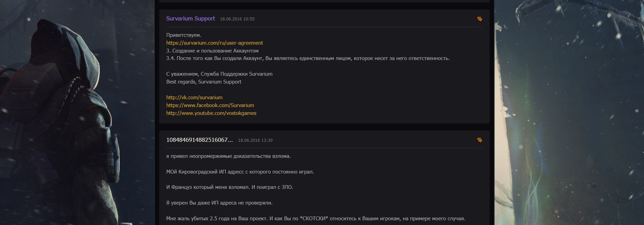Click the line mentioning Кировоградский ИП адресс
This screenshot has width=644, height=225.
[x=240, y=172]
